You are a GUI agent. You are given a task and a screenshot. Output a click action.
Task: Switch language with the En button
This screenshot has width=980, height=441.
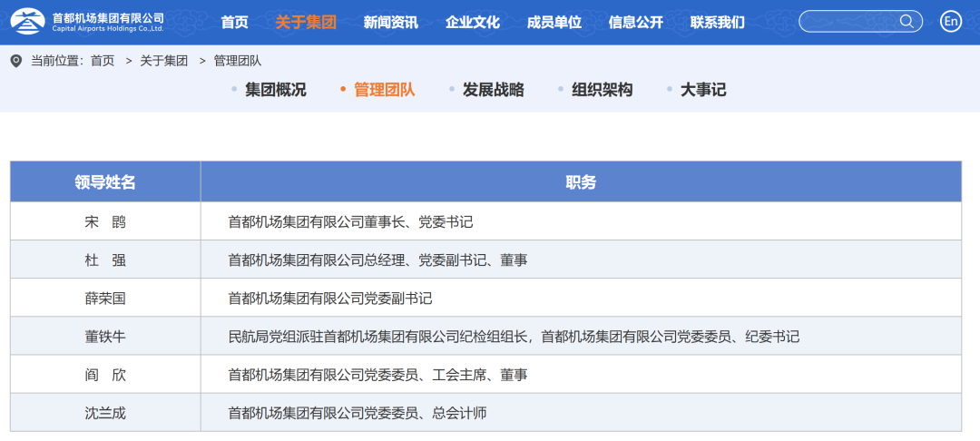tap(950, 22)
